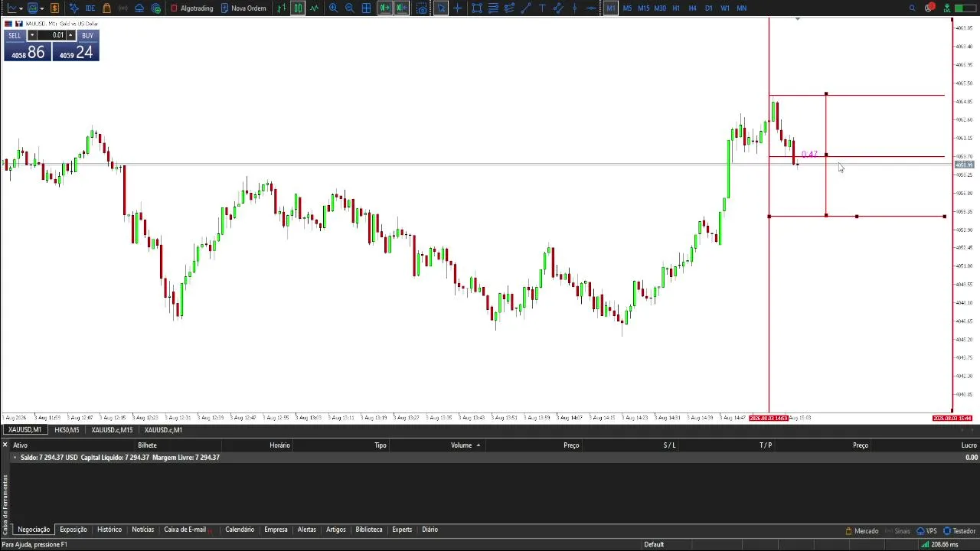The image size is (980, 551).
Task: Tile chart windows with grid icon
Action: (367, 8)
